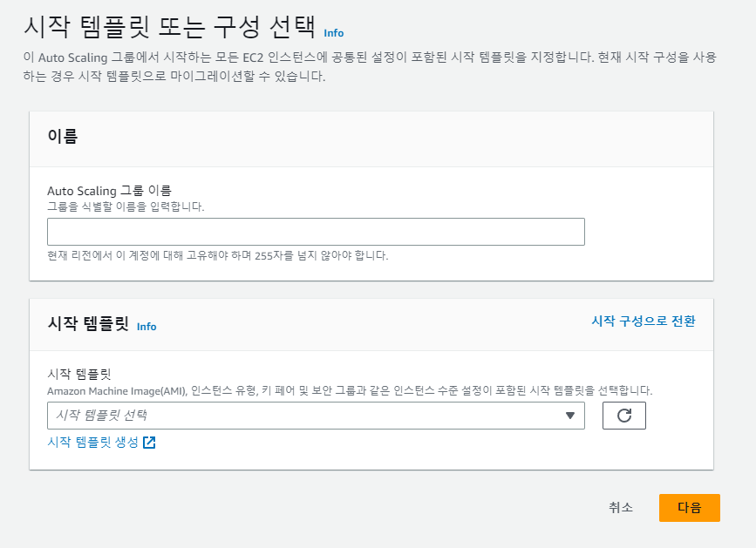Click the external link icon beside 시작 템플릿 생성
The height and width of the screenshot is (548, 756).
(x=149, y=442)
